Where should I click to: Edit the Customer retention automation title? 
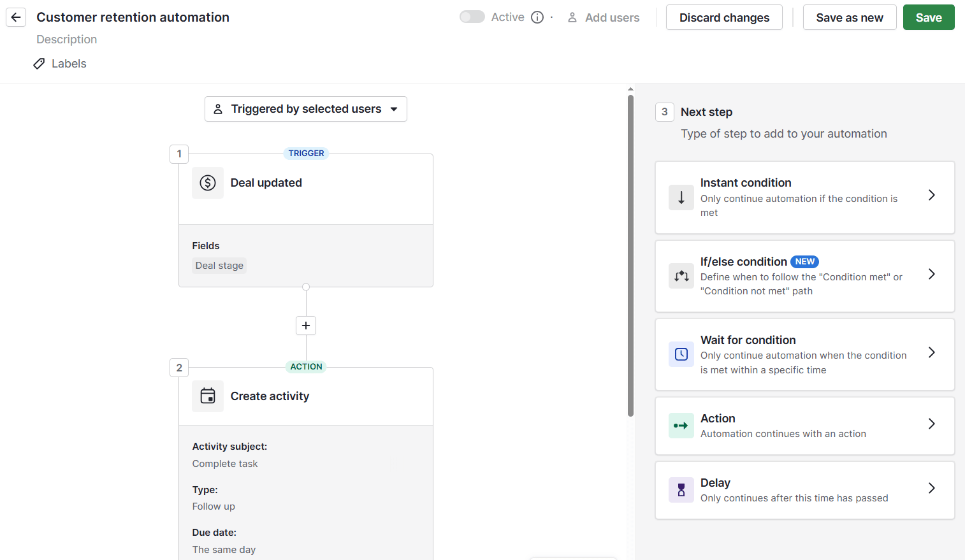[x=133, y=17]
